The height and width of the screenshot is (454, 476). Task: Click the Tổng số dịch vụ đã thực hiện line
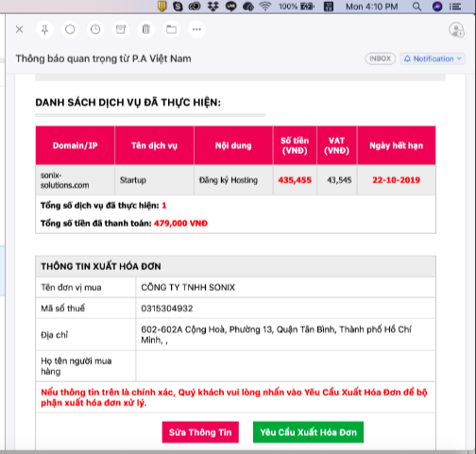coord(104,206)
